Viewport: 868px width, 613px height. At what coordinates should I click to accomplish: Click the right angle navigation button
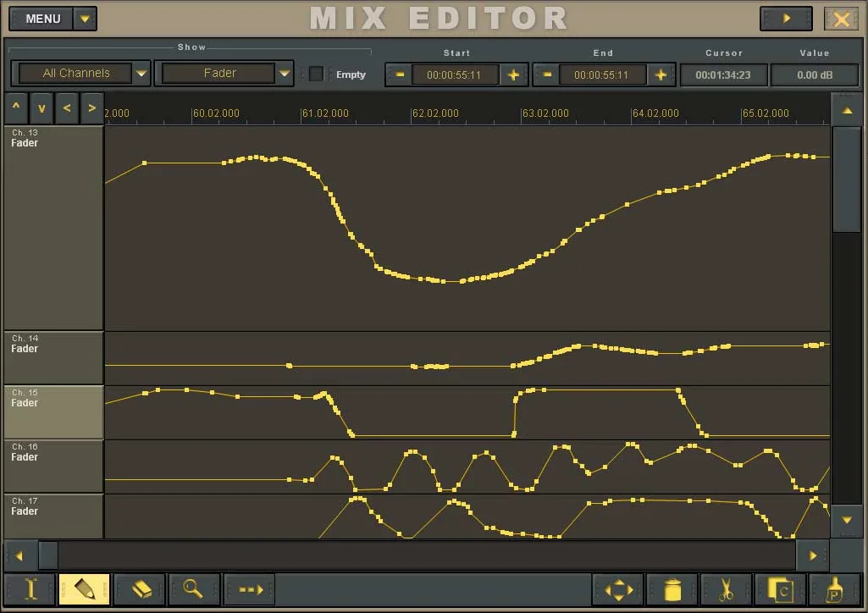(x=92, y=108)
